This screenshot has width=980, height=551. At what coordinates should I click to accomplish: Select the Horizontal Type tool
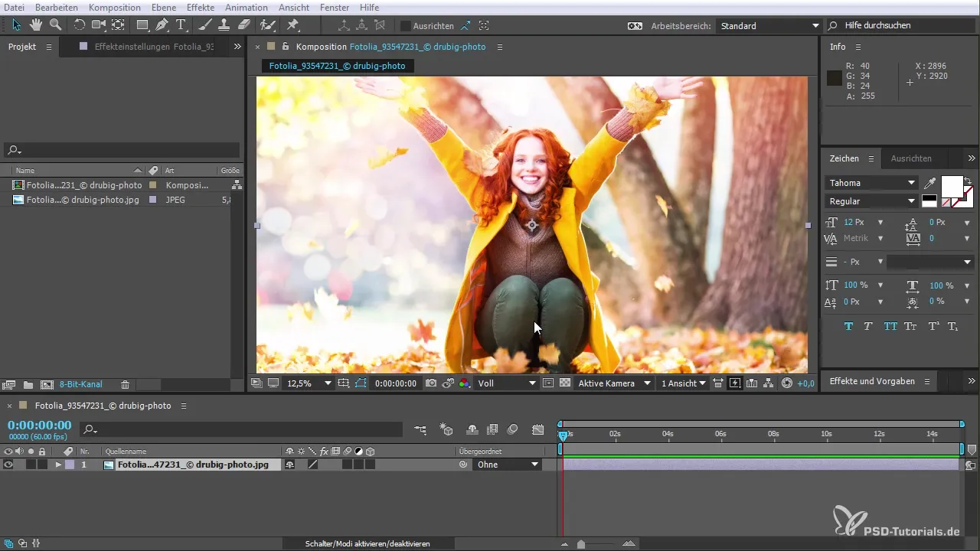[181, 25]
